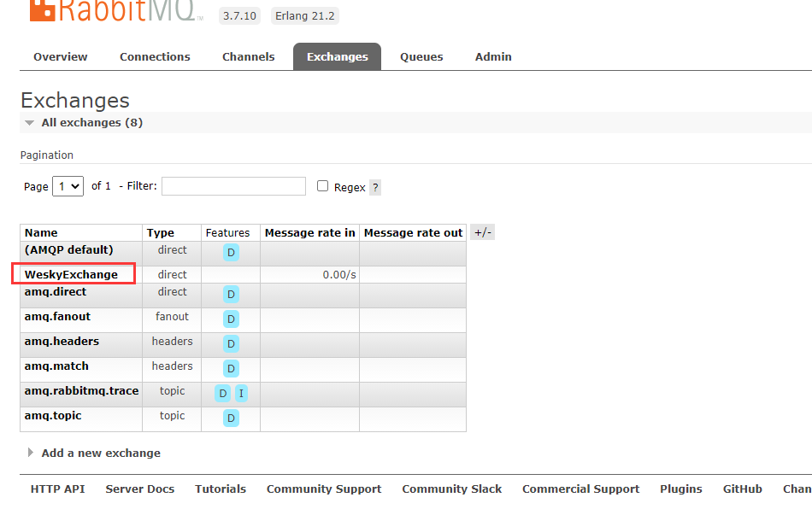Viewport: 812px width, 515px height.
Task: Click the Erlang 21.2 version label
Action: point(305,16)
